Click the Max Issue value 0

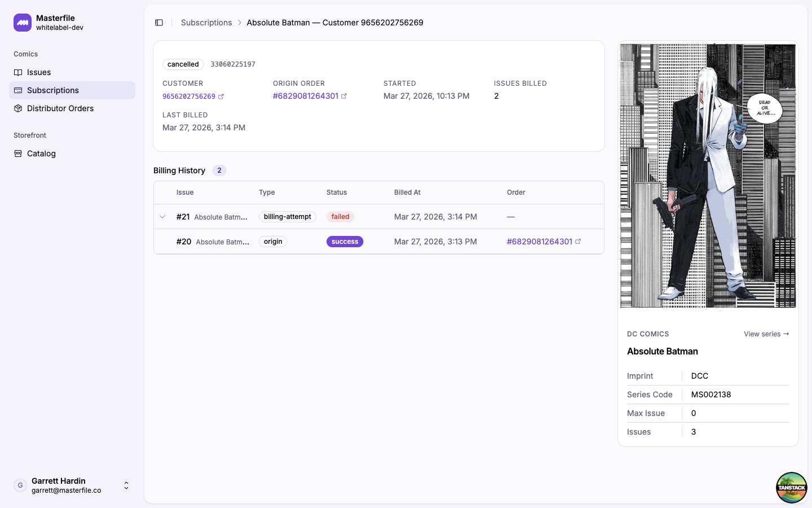[x=694, y=413]
